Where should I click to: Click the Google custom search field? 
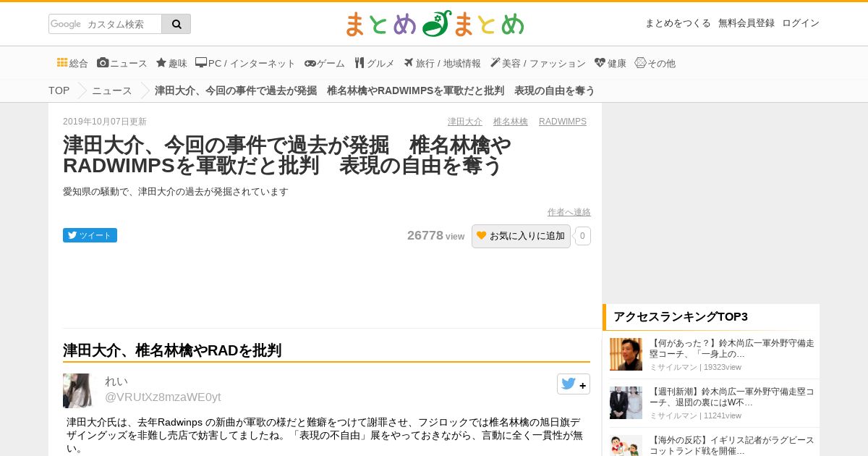point(105,24)
